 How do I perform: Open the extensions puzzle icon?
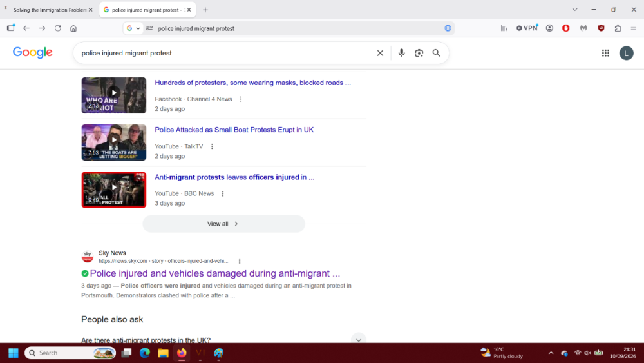(x=618, y=28)
